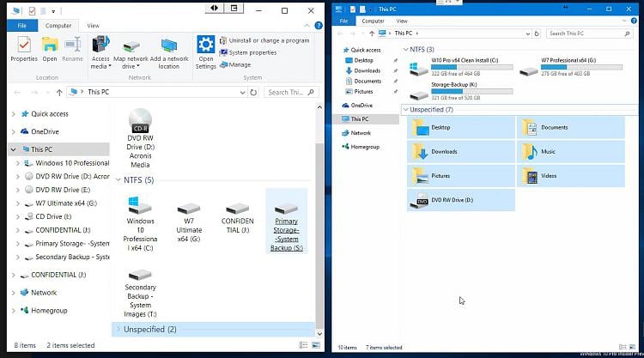Screen dimensions: 644x358
Task: Open address dropdown in right window
Action: pos(528,33)
